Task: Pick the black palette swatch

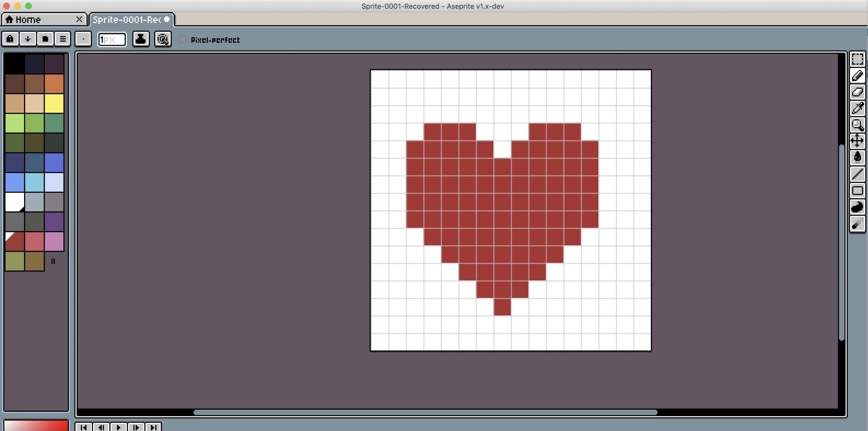Action: [15, 64]
